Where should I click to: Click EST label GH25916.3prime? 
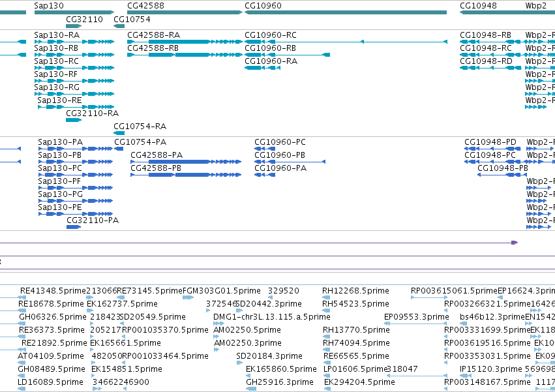coord(280,382)
